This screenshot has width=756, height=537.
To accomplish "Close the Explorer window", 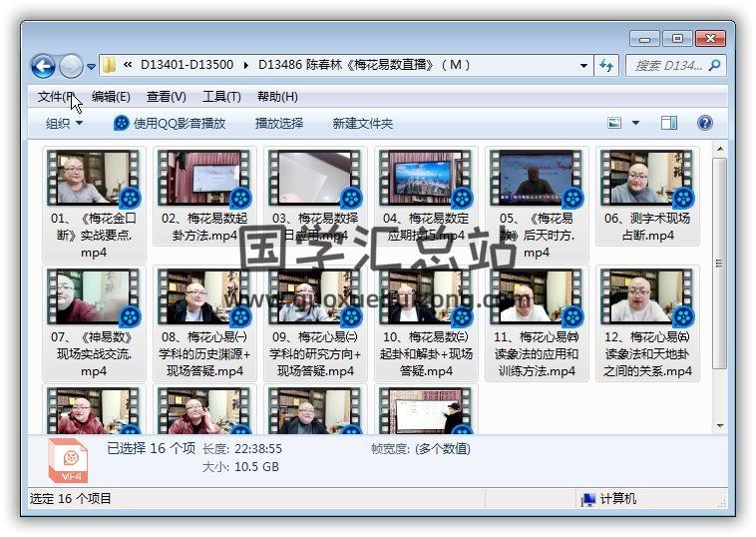I will pos(710,38).
